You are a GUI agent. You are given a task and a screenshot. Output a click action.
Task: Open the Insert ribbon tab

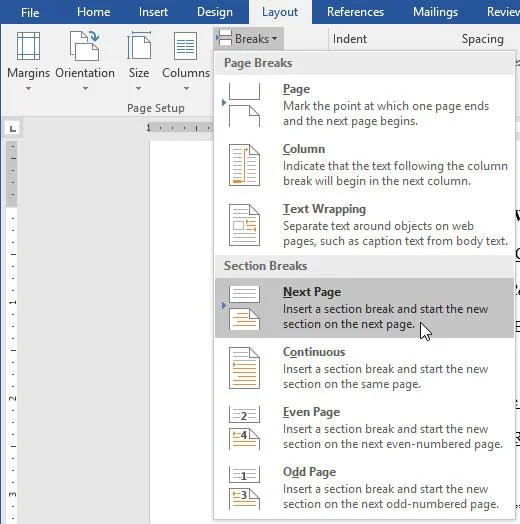coord(153,12)
